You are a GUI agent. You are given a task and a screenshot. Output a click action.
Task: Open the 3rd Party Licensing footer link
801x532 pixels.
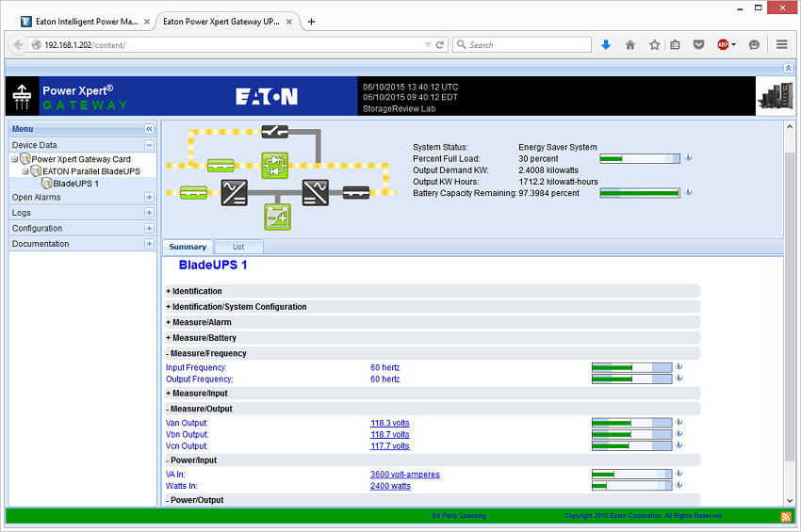click(x=458, y=516)
